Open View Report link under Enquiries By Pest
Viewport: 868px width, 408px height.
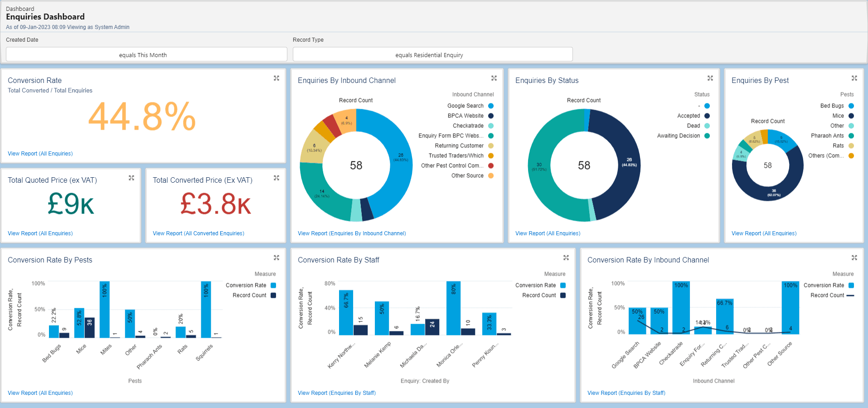click(x=764, y=233)
